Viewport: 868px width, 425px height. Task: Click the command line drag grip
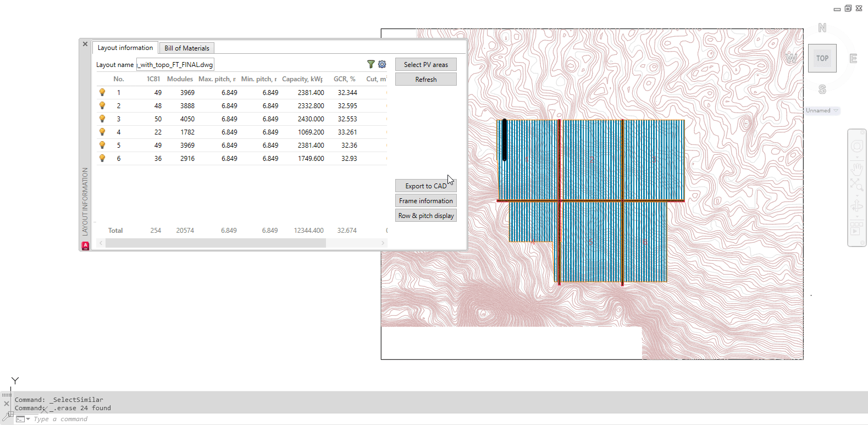coord(7,395)
